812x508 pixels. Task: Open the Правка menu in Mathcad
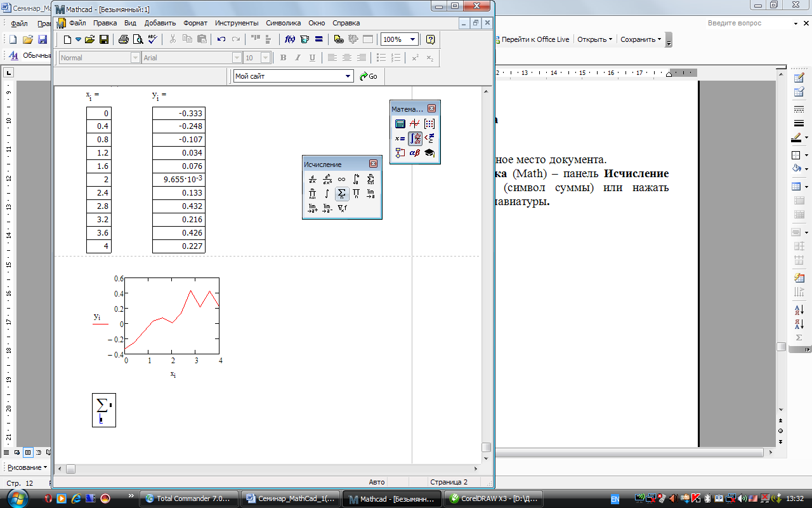[105, 23]
